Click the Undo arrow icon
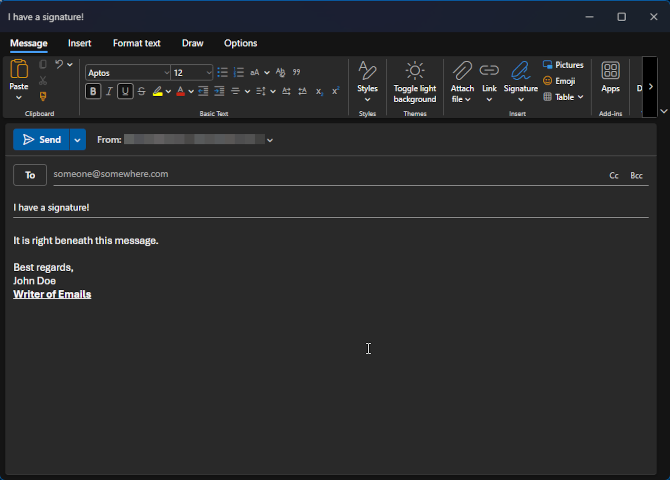This screenshot has height=480, width=670. point(59,65)
